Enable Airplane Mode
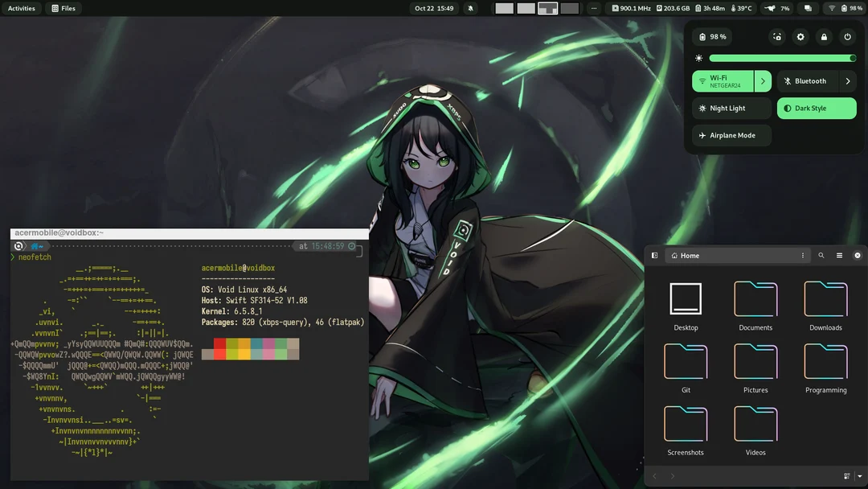 pos(730,135)
